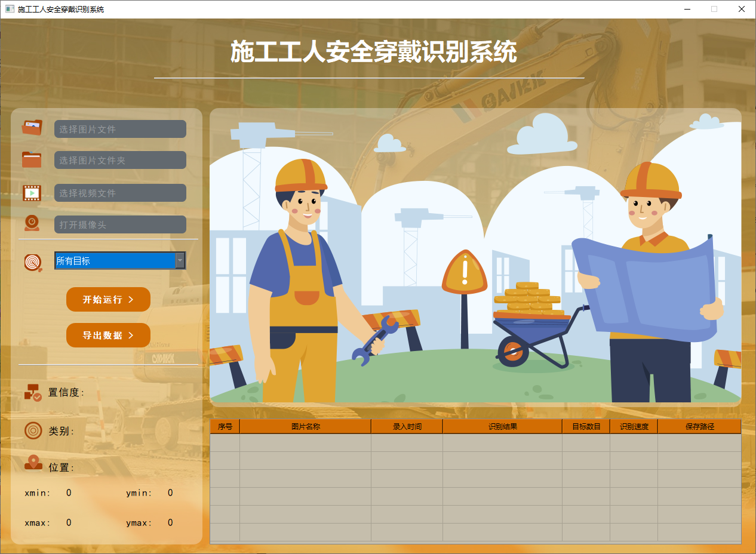The width and height of the screenshot is (756, 554).
Task: Click the image file picker icon
Action: point(32,128)
